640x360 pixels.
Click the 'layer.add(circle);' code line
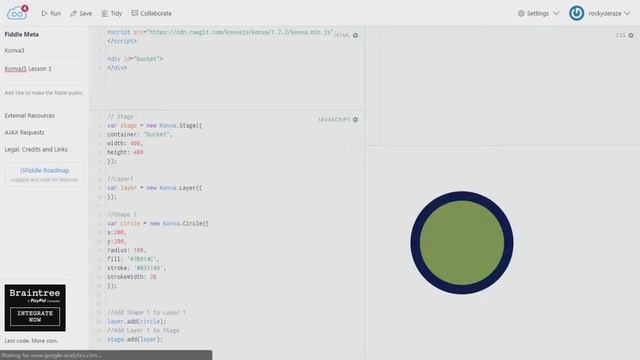point(137,322)
